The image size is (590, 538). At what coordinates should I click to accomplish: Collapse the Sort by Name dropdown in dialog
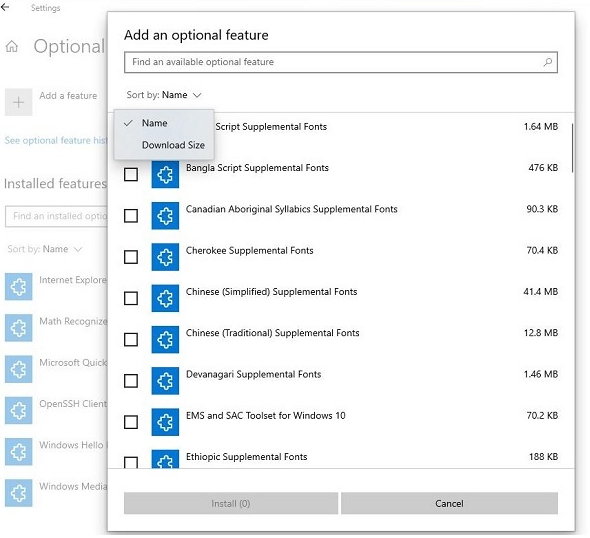tap(164, 95)
